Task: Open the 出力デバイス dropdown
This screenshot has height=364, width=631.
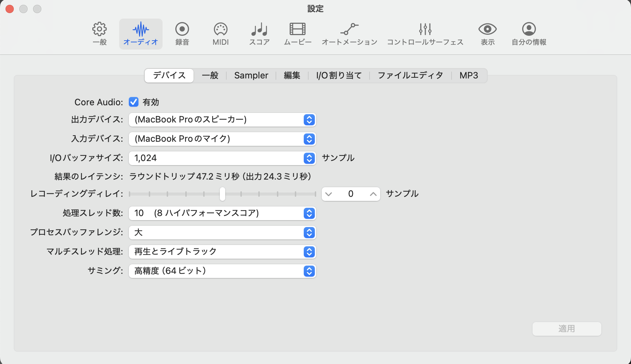Action: point(223,120)
